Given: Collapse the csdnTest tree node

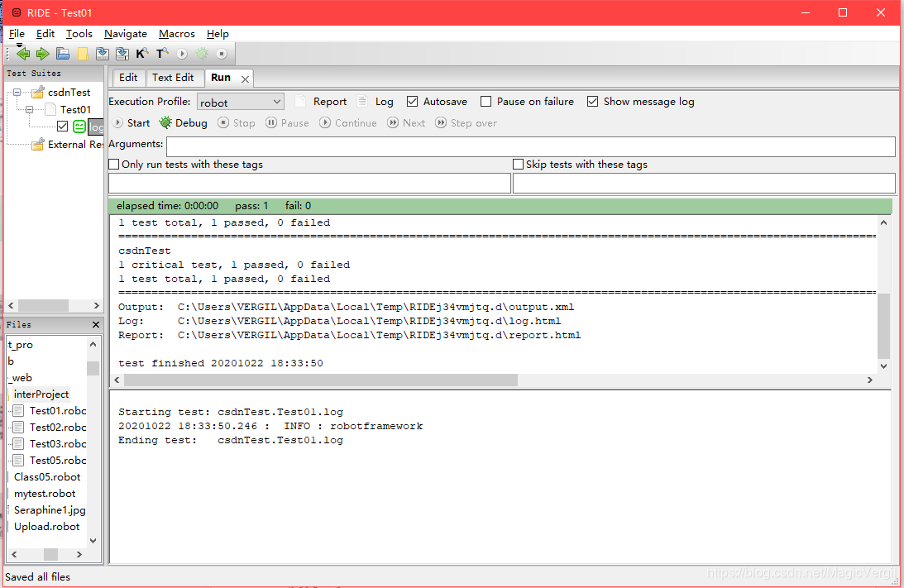Looking at the screenshot, I should pyautogui.click(x=17, y=93).
